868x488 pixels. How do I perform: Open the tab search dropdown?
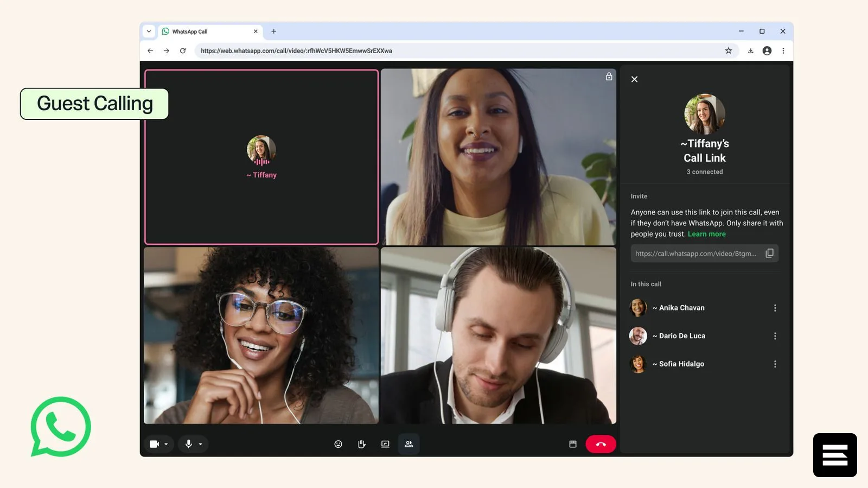149,31
